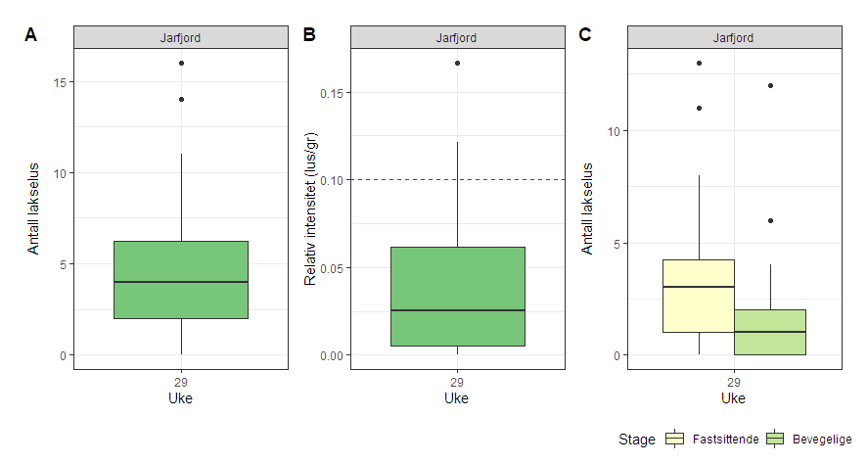Viewport: 868px width, 464px height.
Task: Select the Jarfjord header strip of panel C
Action: coord(734,38)
